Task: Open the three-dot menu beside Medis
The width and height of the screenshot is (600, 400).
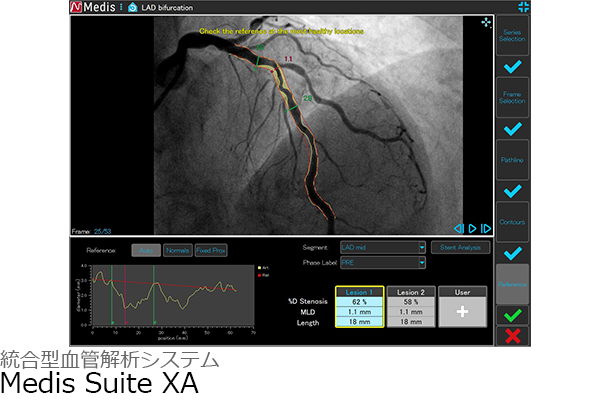Action: point(121,7)
